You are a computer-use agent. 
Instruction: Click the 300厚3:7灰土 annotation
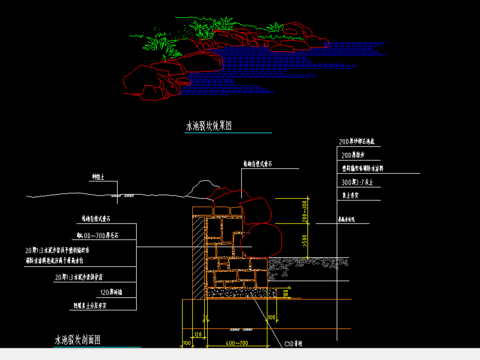(357, 182)
